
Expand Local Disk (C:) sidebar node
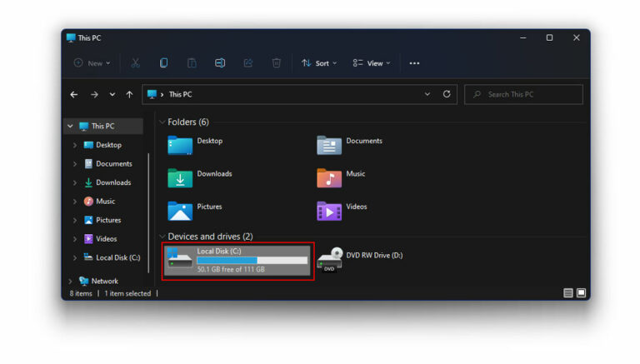[x=75, y=258]
